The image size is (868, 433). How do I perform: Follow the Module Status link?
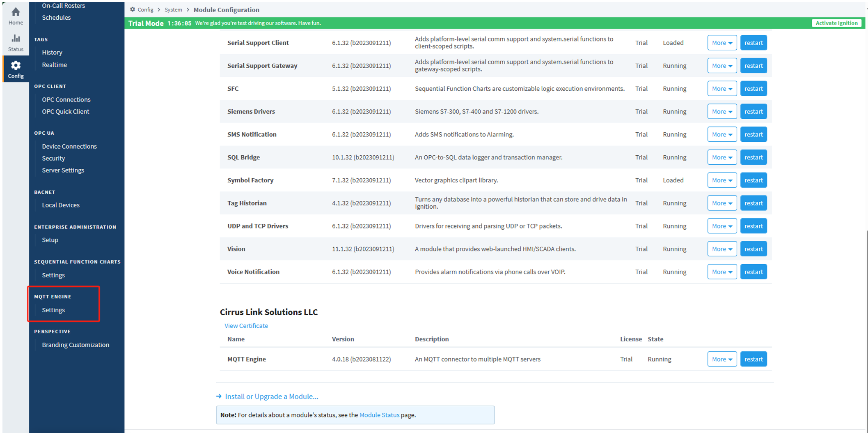(x=379, y=415)
